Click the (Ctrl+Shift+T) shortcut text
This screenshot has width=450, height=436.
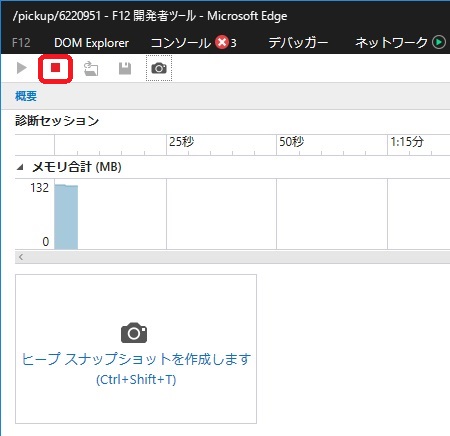pos(136,380)
